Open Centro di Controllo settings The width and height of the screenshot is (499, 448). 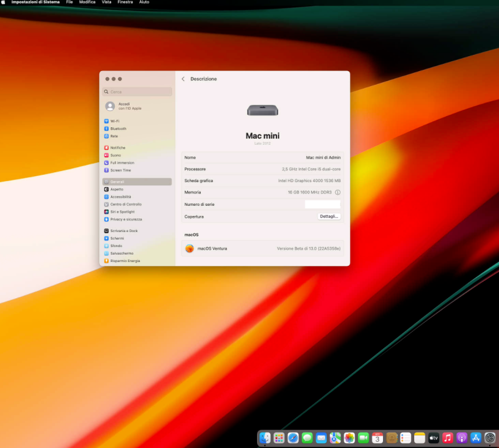[125, 204]
